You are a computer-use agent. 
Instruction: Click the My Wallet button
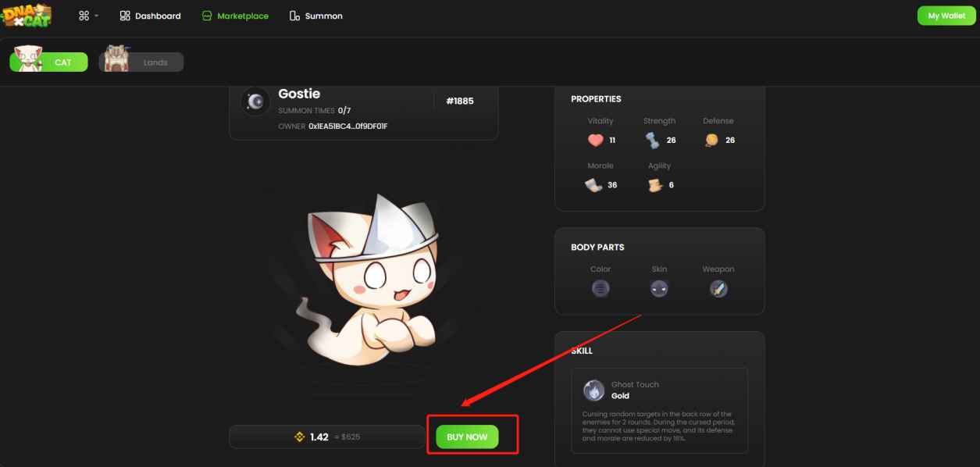946,16
